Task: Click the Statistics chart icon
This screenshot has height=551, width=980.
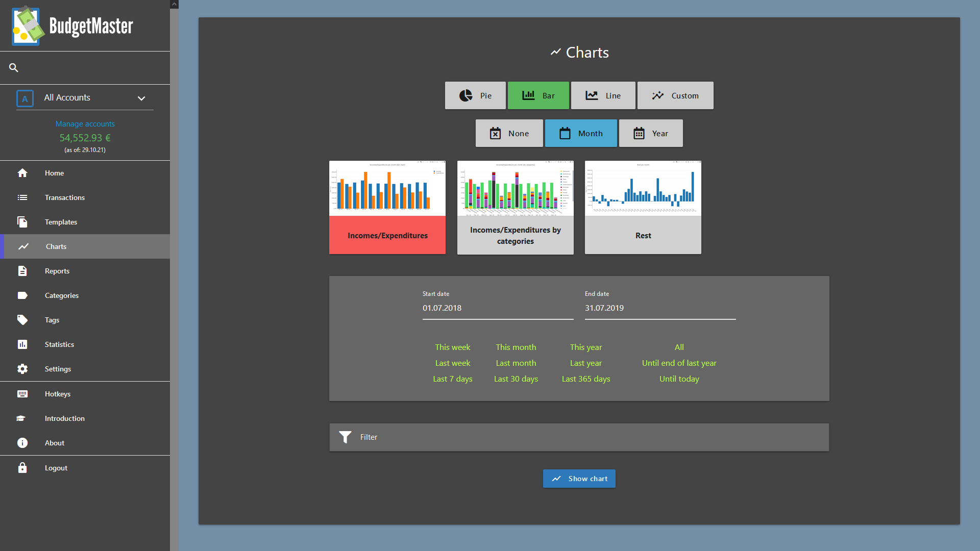Action: tap(22, 344)
